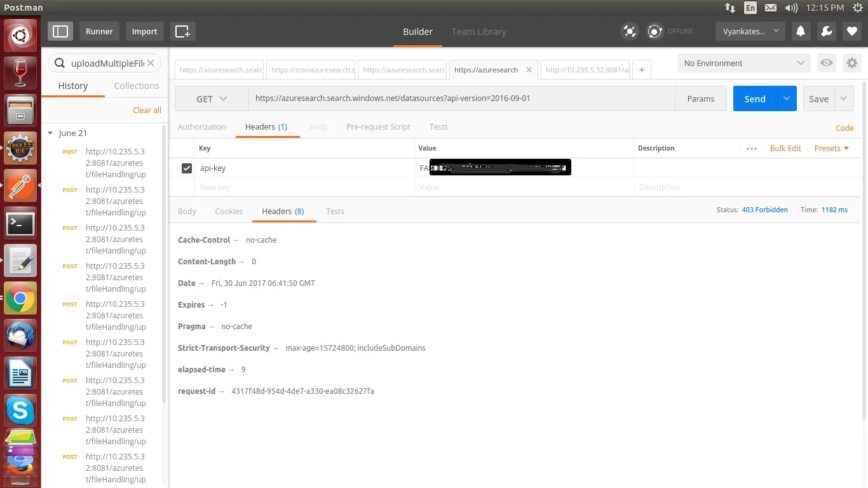The image size is (868, 488).
Task: Launch Skype from the dock
Action: click(x=20, y=410)
